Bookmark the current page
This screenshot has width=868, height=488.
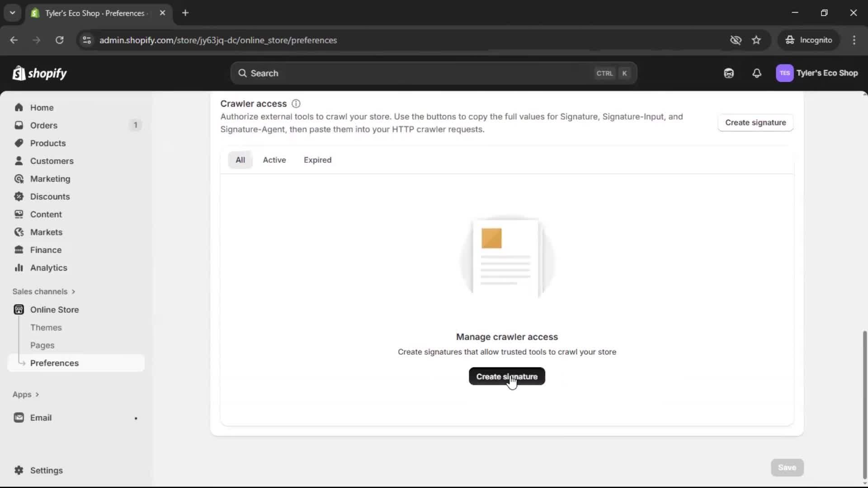756,40
